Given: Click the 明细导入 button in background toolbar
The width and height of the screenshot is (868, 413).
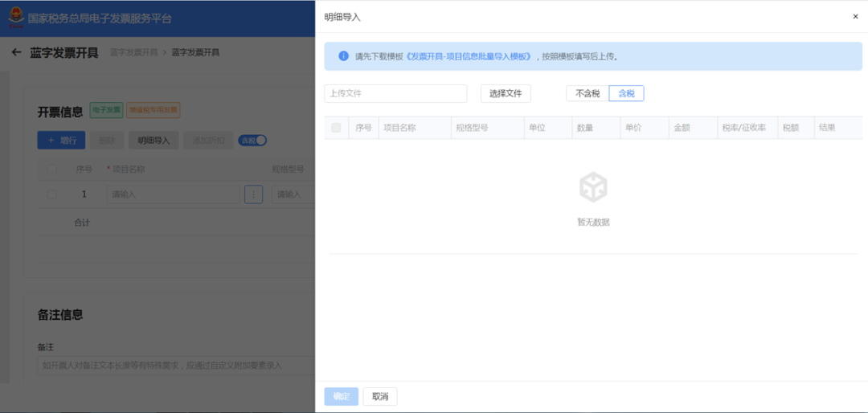Looking at the screenshot, I should [154, 140].
